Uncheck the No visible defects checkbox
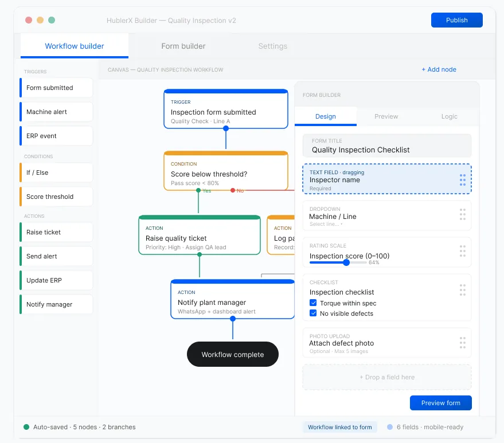The width and height of the screenshot is (504, 443). tap(313, 313)
